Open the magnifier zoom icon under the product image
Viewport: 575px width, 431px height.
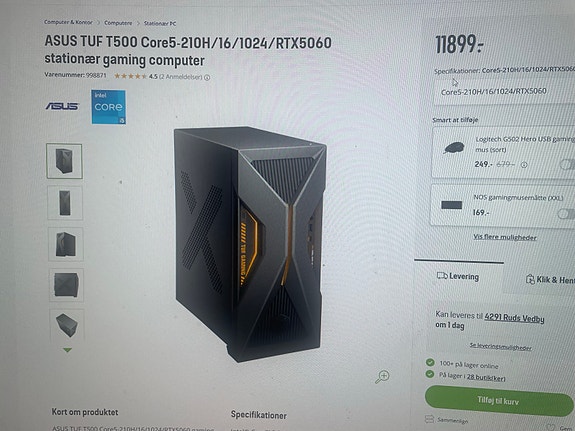point(382,377)
